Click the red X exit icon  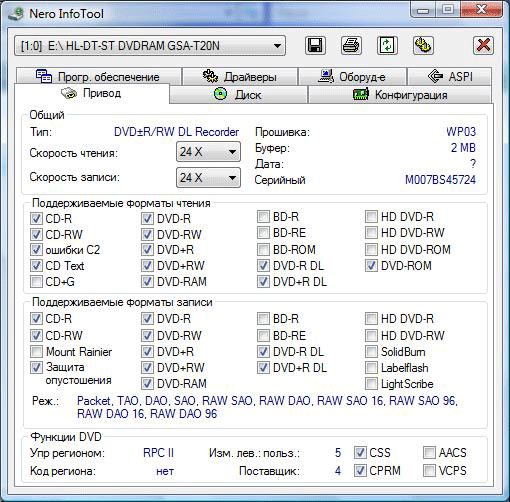[483, 45]
